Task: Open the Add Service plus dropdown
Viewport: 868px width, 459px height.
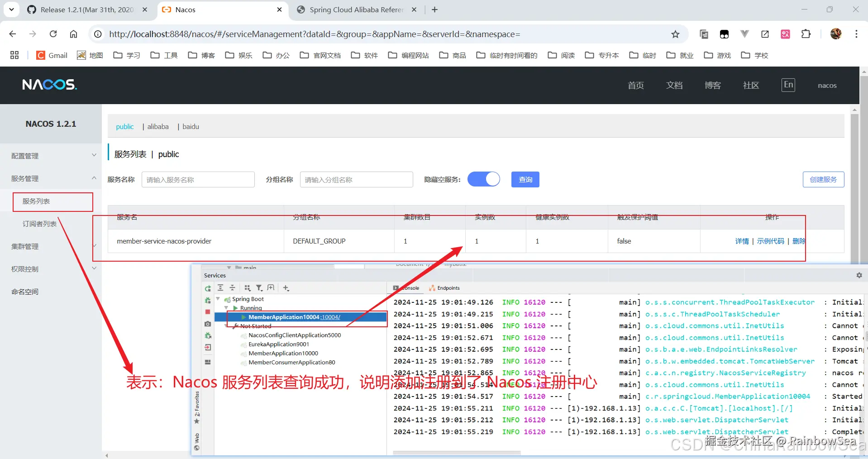Action: pyautogui.click(x=286, y=288)
